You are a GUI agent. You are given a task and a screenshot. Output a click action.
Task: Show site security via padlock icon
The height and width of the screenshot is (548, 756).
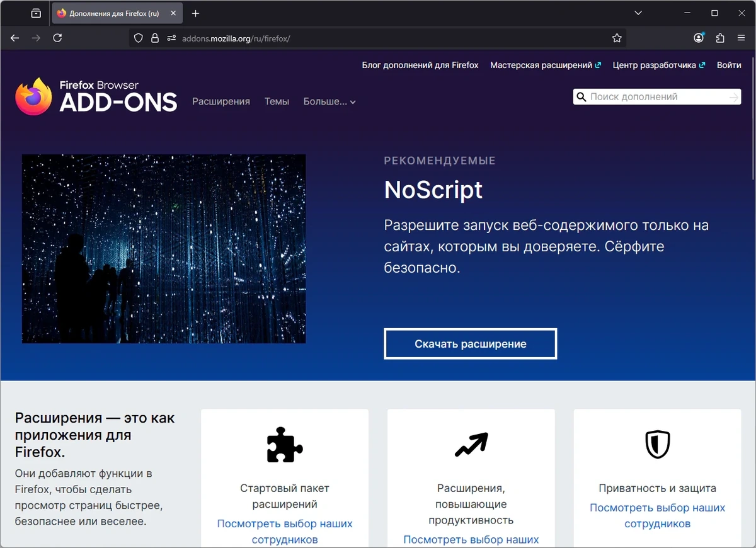point(155,38)
